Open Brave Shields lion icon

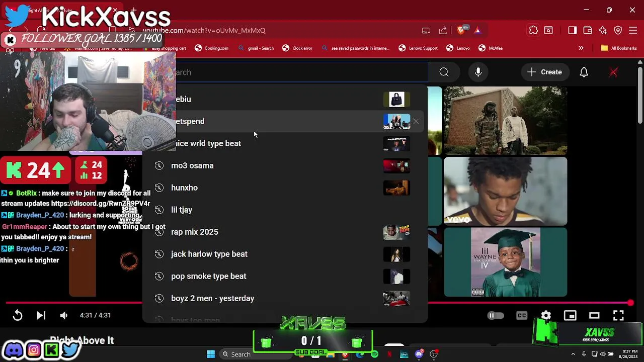pos(461,30)
